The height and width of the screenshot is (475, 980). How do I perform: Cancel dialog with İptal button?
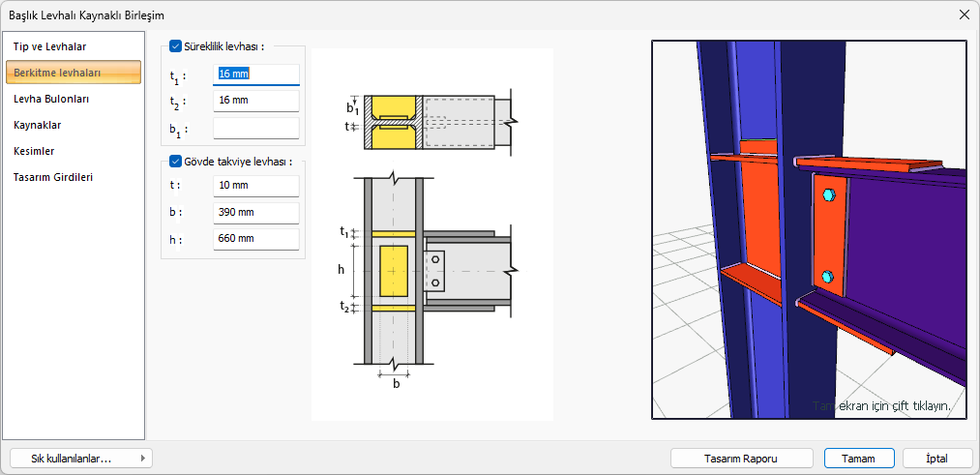coord(936,459)
